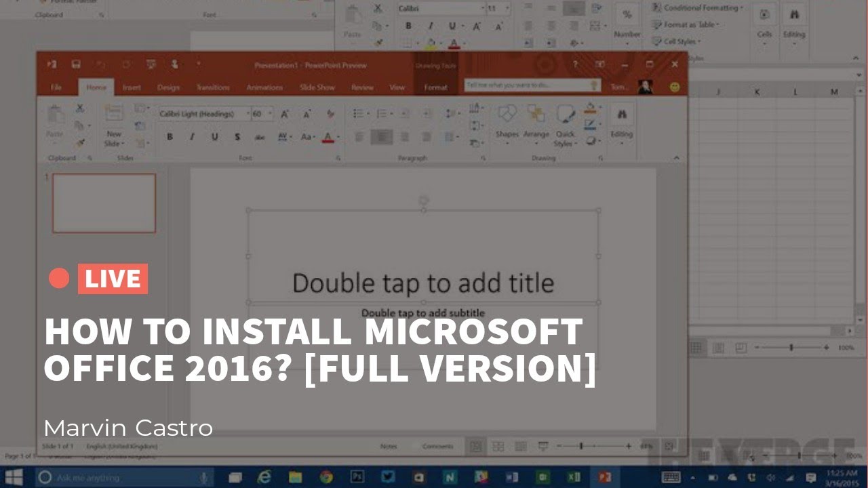This screenshot has width=868, height=488.
Task: Open the Shapes gallery
Action: (x=507, y=122)
